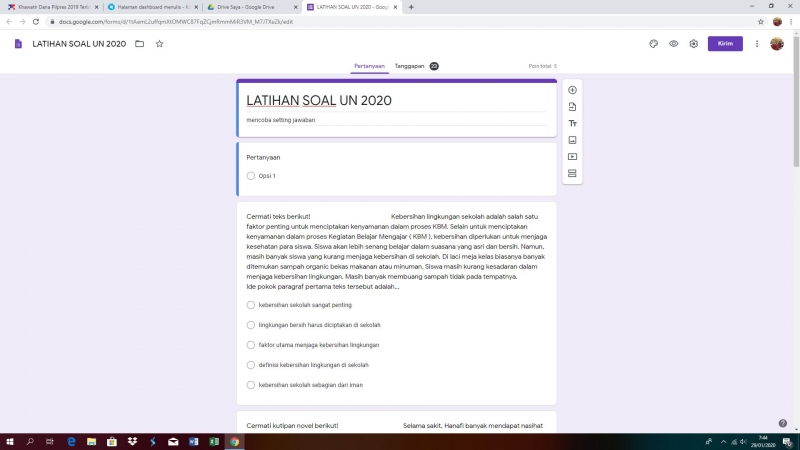
Task: Open the form settings gear
Action: 694,44
